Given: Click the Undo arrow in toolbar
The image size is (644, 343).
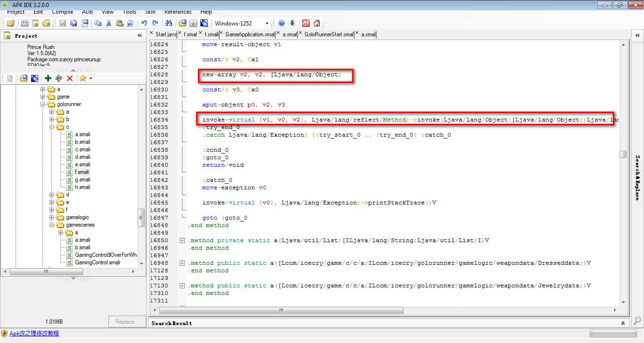Looking at the screenshot, I should [x=144, y=23].
